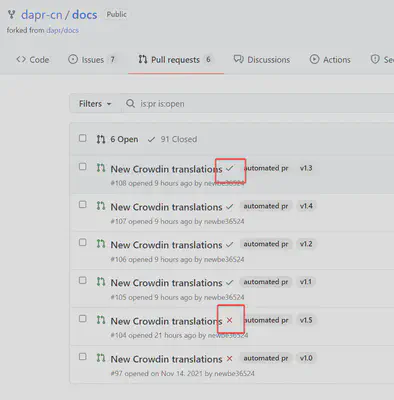Click passing check mark on PR #105
Screen dimensions: 394x400
pos(230,283)
